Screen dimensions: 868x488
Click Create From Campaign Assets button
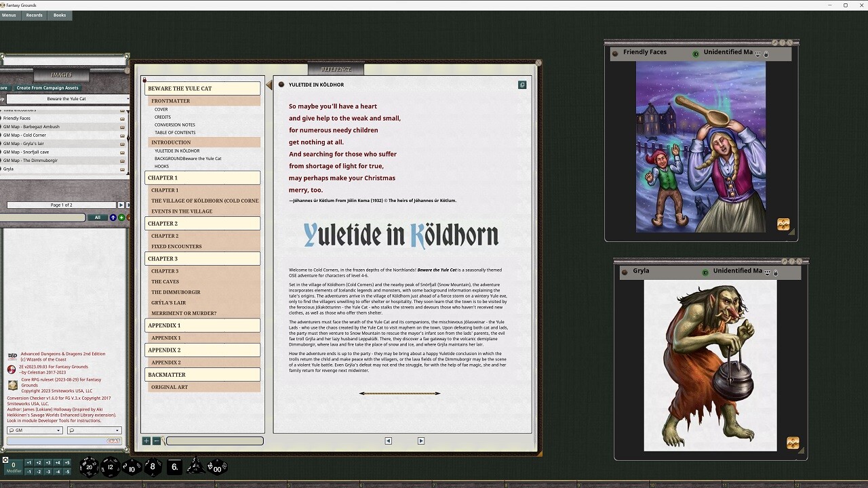coord(47,87)
